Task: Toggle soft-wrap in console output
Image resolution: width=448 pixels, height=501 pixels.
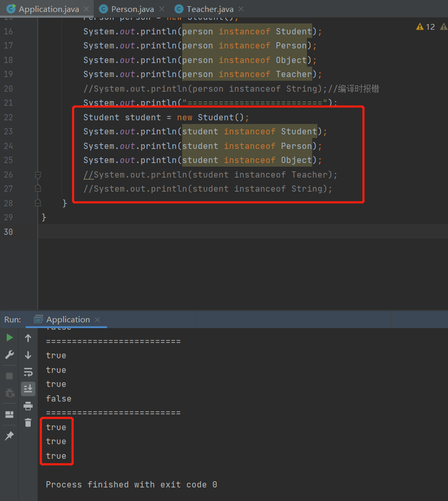Action: tap(28, 372)
